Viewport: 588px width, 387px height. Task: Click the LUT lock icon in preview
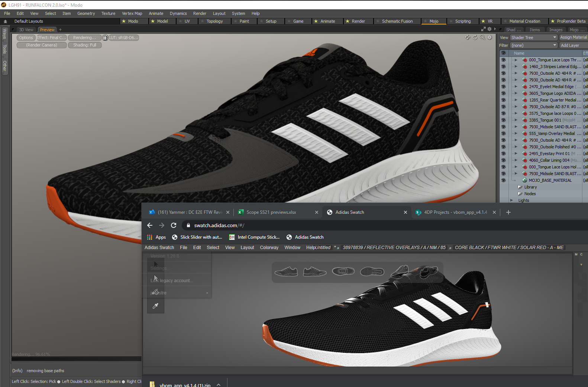click(105, 38)
